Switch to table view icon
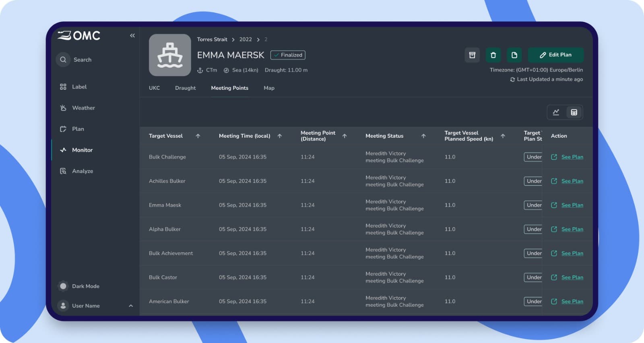 [574, 112]
